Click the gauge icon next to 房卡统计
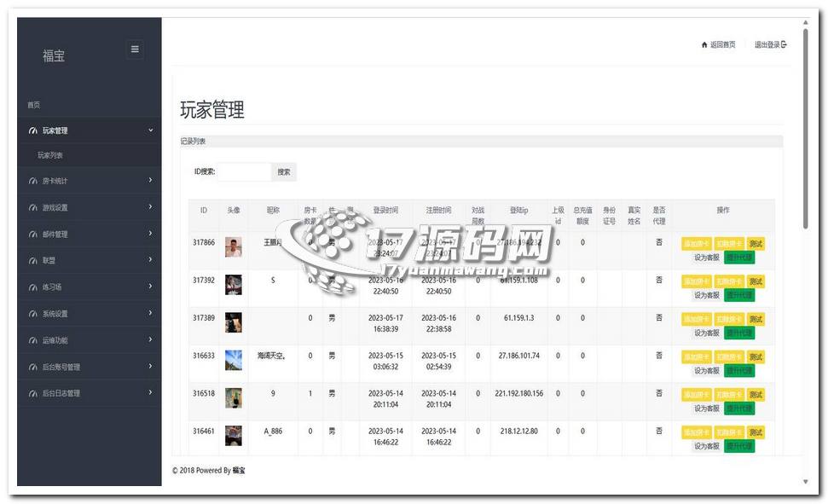Viewport: 828px width, 504px height. pos(33,182)
